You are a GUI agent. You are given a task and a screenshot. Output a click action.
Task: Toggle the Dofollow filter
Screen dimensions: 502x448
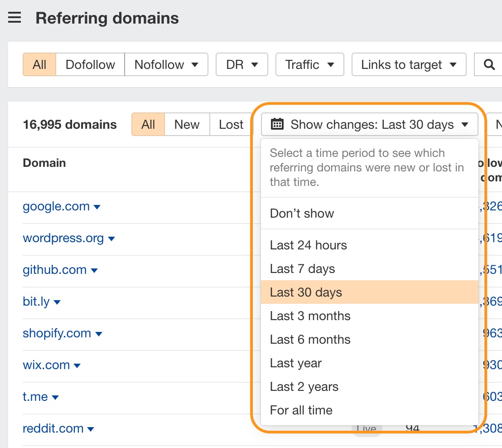90,65
